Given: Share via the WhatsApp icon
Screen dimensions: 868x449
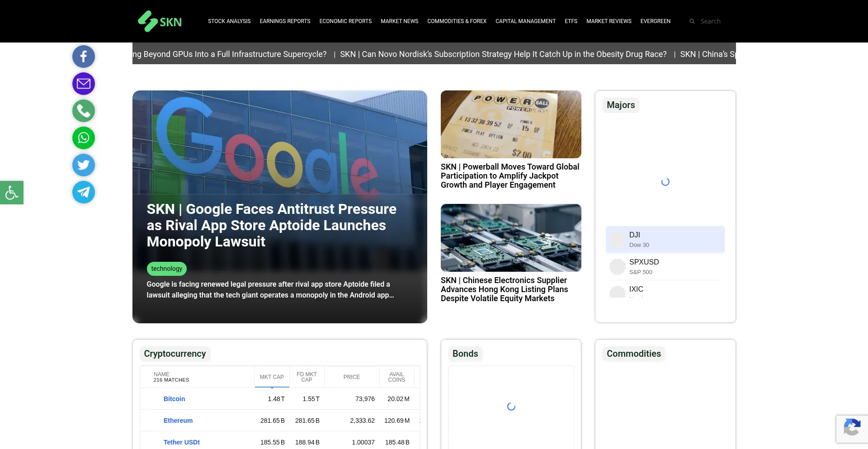Looking at the screenshot, I should (84, 138).
